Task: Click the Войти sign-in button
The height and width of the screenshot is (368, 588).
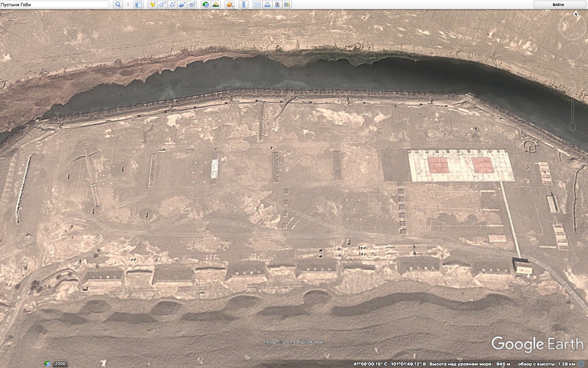Action: (x=558, y=5)
